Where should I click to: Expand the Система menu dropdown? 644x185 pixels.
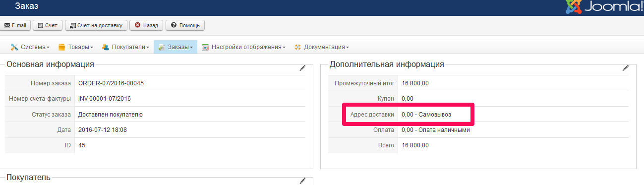[30, 47]
